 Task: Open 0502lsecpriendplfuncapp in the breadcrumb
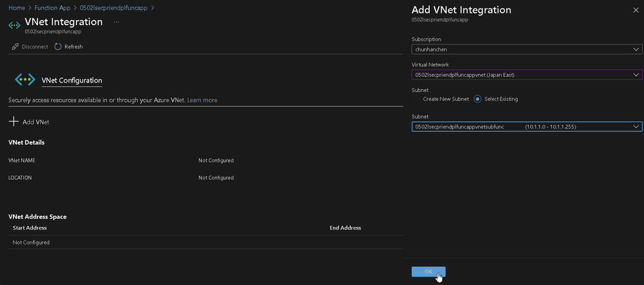point(113,8)
